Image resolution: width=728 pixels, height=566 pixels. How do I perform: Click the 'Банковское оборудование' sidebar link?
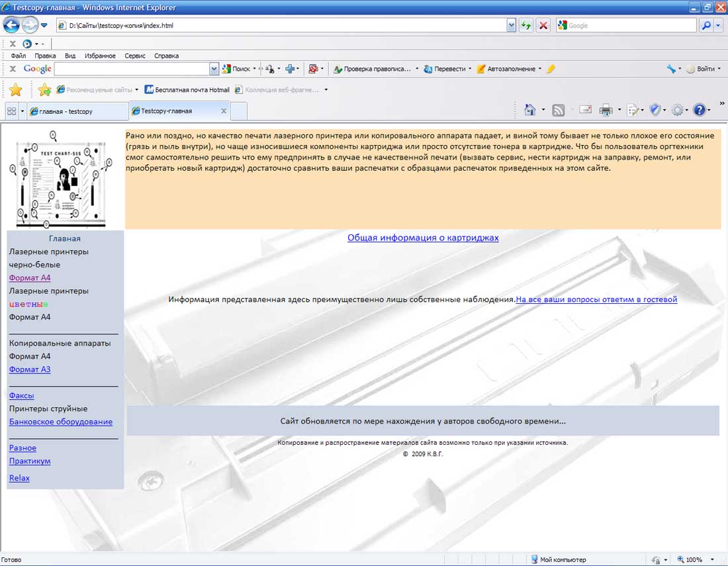pos(61,422)
